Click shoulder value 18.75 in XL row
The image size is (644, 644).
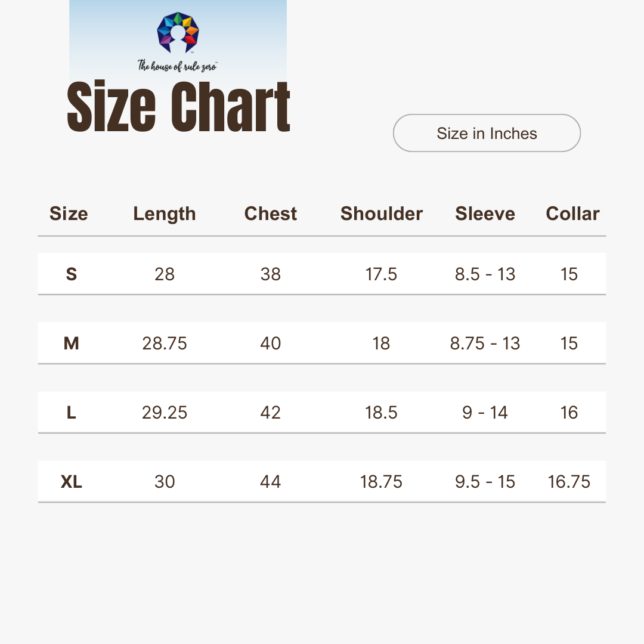point(381,481)
